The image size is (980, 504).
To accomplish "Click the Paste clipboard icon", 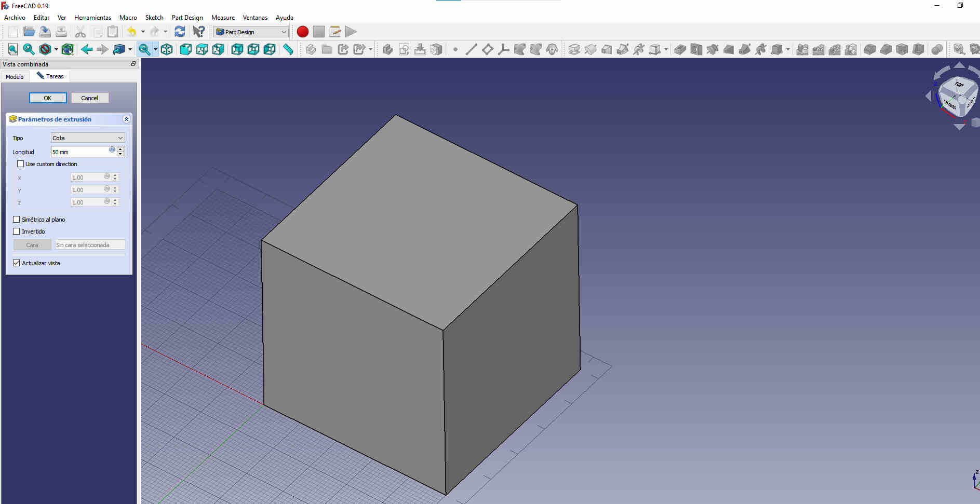I will coord(112,32).
